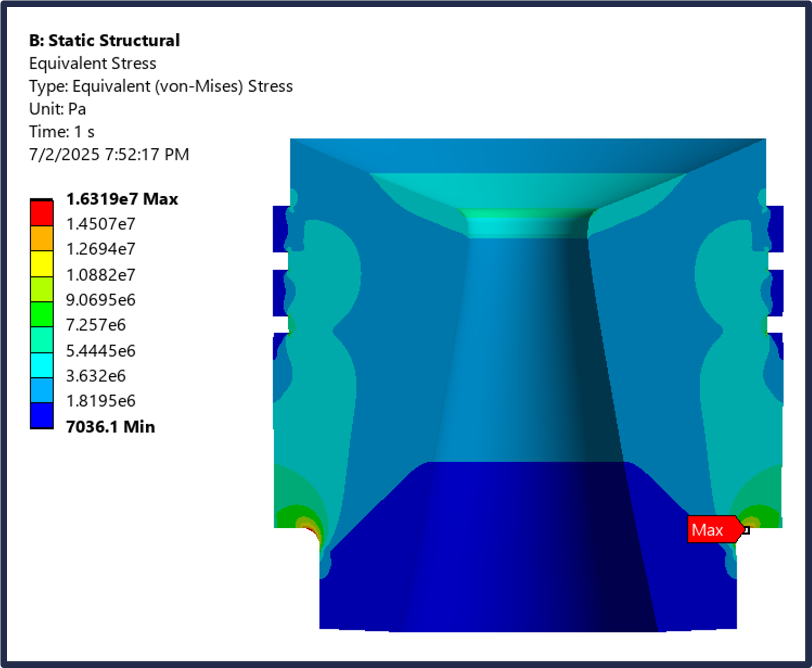This screenshot has width=812, height=668.
Task: Click the Type: Equivalent (von-Mises) Stress text
Action: (x=161, y=86)
